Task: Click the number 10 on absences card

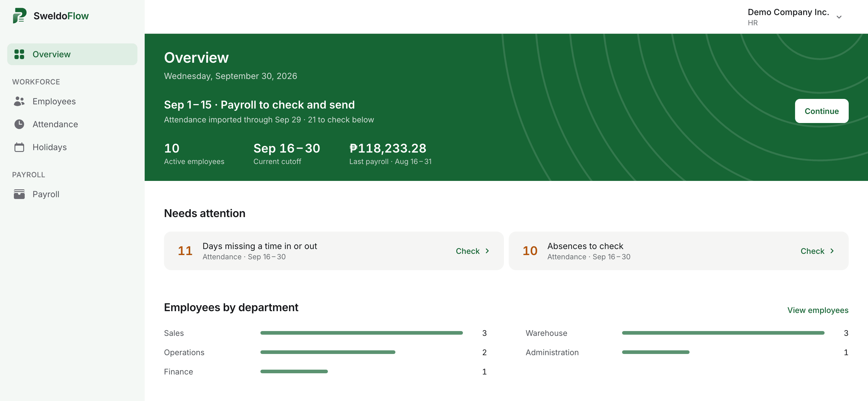Action: 530,251
